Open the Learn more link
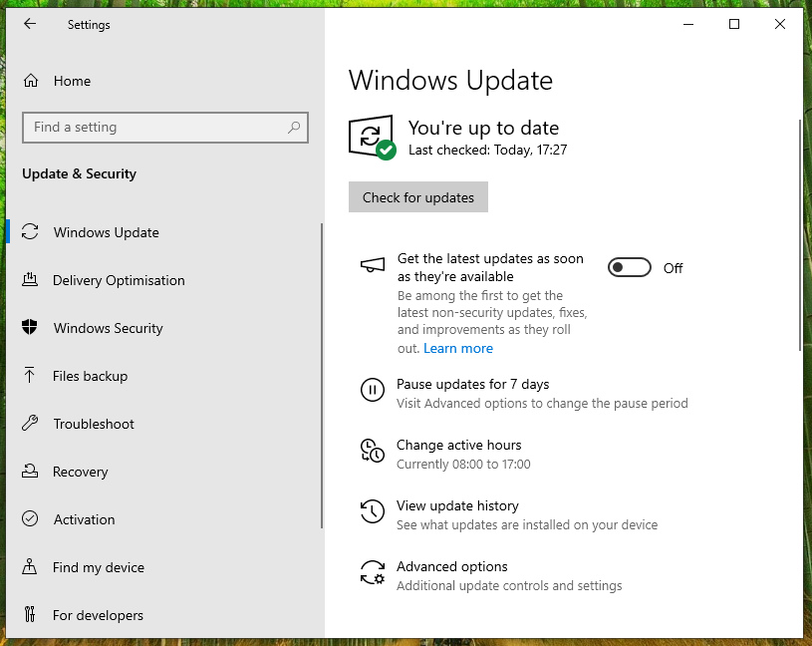The height and width of the screenshot is (646, 812). (457, 348)
